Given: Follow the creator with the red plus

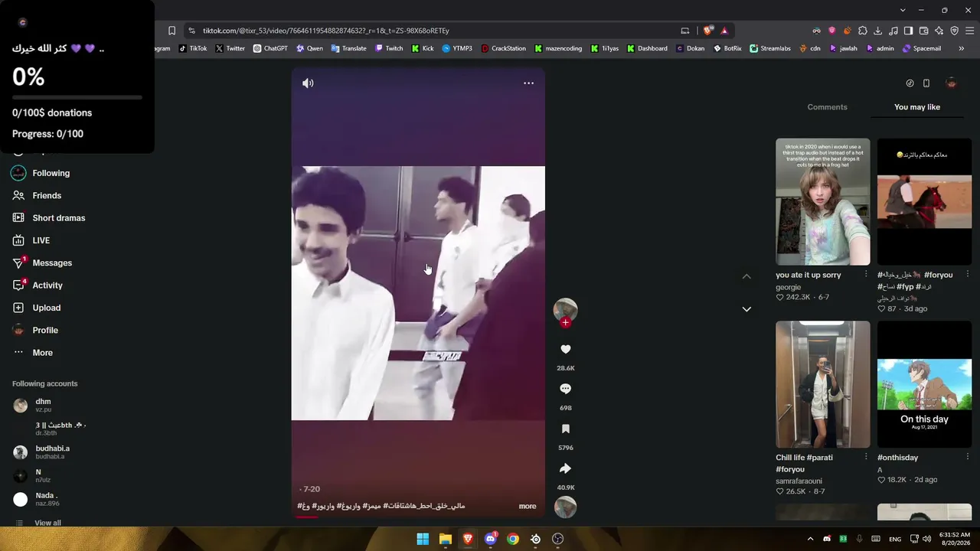Looking at the screenshot, I should pyautogui.click(x=565, y=323).
